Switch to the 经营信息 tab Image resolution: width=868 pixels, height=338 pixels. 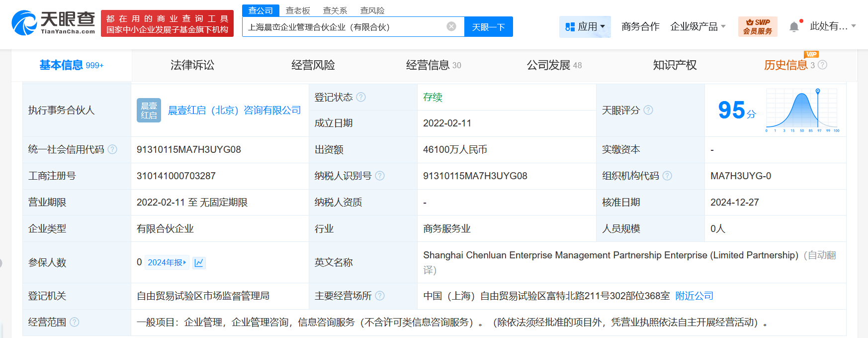point(434,65)
